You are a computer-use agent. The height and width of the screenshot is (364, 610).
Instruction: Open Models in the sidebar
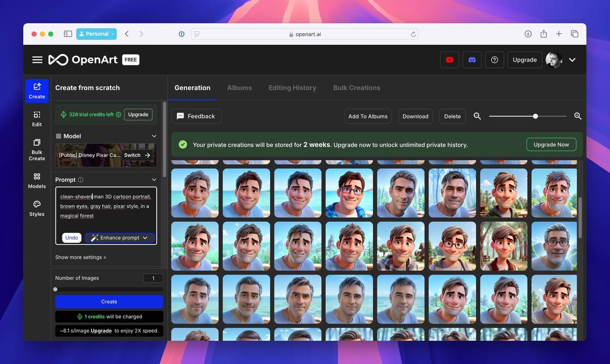click(x=37, y=180)
